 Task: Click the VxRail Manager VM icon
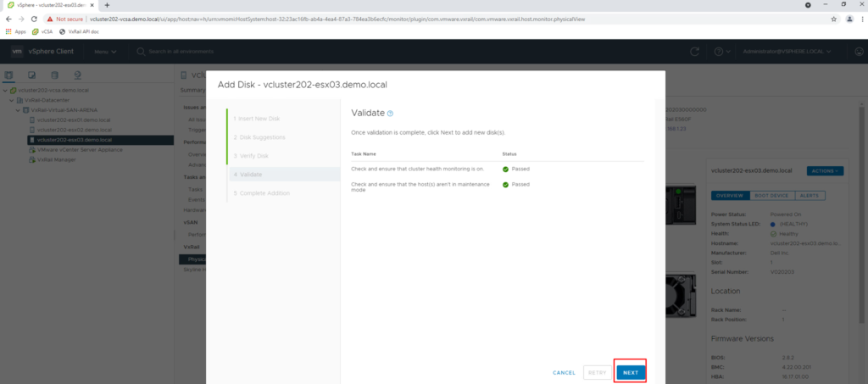click(x=32, y=160)
